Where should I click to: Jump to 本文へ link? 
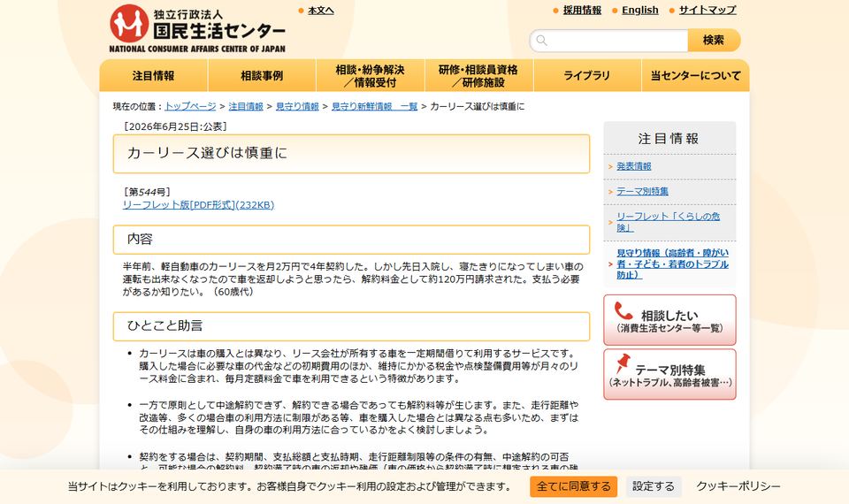coord(320,11)
